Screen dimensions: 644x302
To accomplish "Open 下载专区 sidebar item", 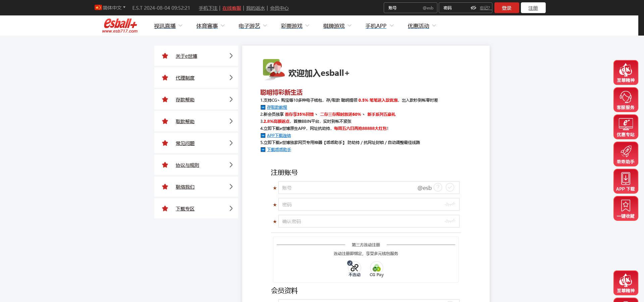I will click(196, 208).
